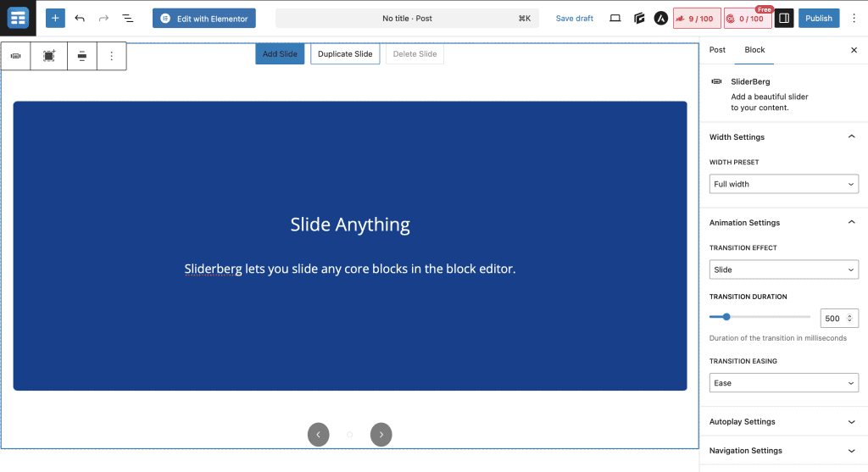Click the Publish button

click(819, 19)
